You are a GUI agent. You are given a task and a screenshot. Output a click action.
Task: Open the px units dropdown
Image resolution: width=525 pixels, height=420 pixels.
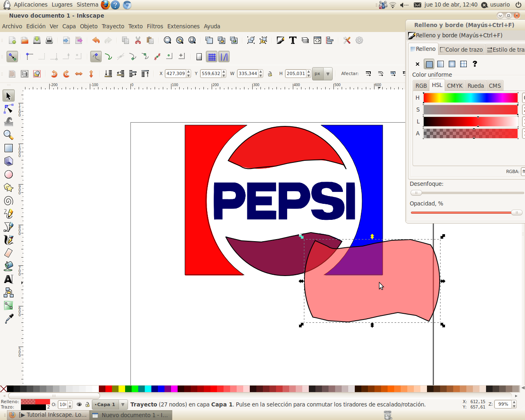(322, 73)
